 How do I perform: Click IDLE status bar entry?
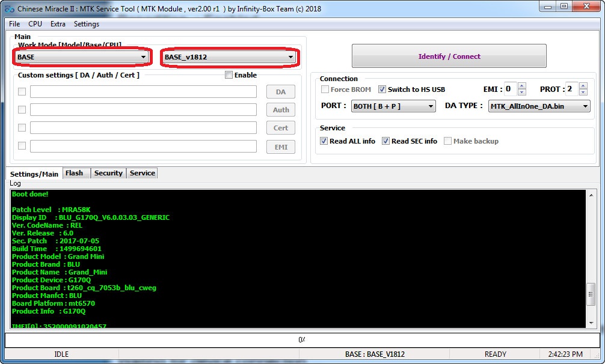[61, 354]
